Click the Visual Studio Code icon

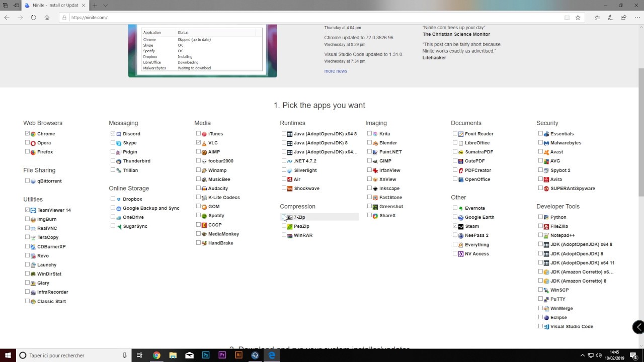point(546,326)
